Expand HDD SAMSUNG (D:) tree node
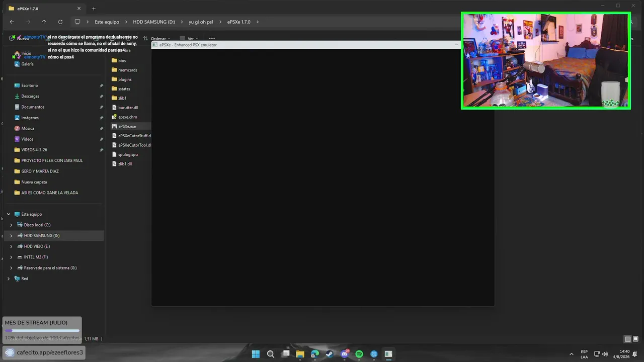Image resolution: width=644 pixels, height=362 pixels. click(x=11, y=235)
